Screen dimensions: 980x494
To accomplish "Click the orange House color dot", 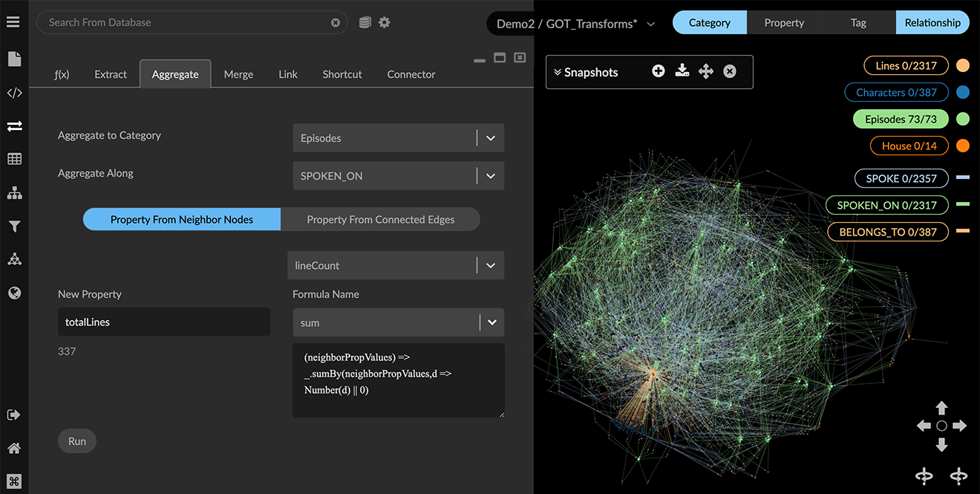I will [963, 146].
